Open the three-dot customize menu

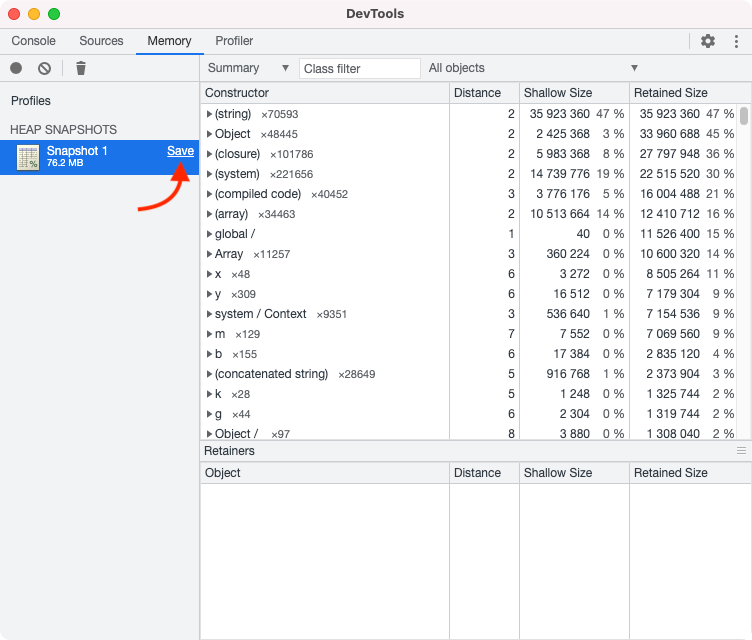click(736, 41)
